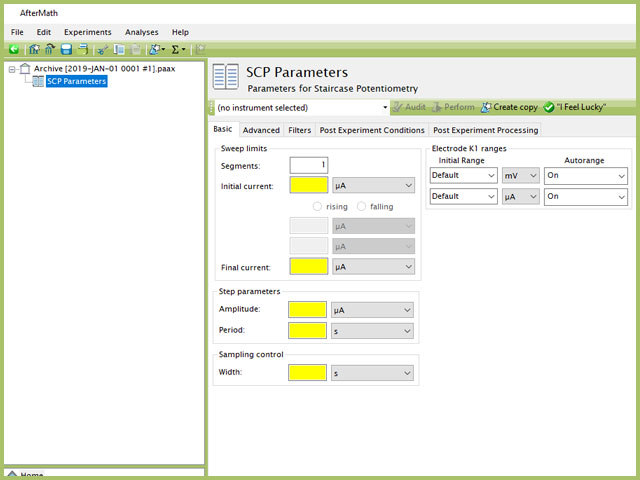
Task: Click the Home tab at bottom left
Action: 24,474
